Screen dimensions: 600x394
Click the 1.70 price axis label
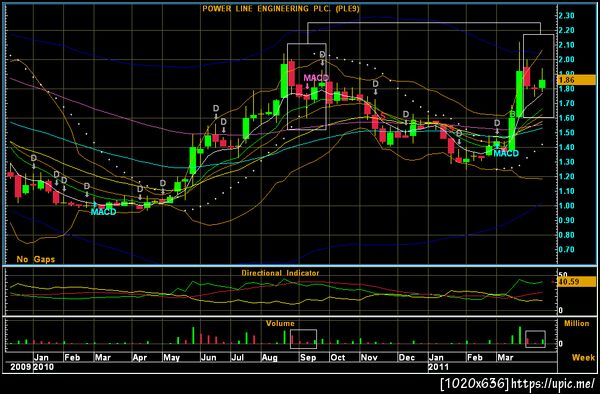[566, 103]
